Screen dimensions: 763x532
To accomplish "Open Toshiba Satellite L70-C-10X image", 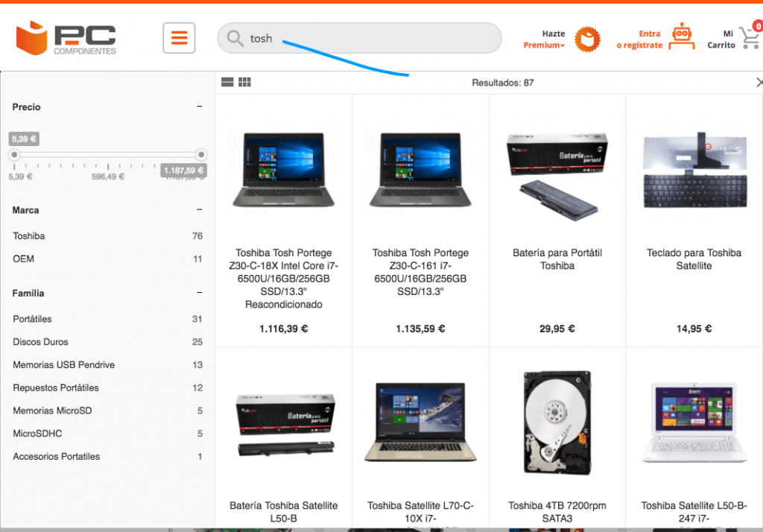I will coord(420,422).
